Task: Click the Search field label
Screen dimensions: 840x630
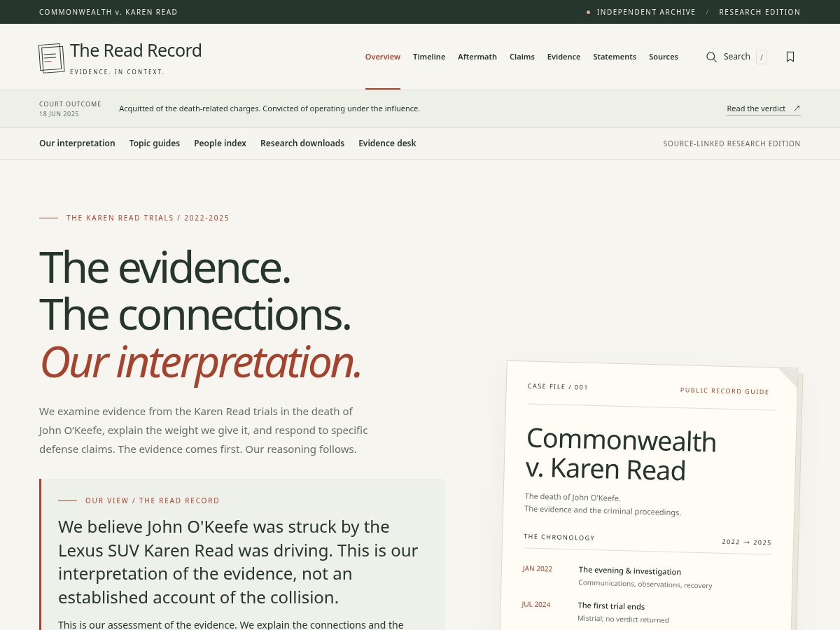Action: (737, 57)
